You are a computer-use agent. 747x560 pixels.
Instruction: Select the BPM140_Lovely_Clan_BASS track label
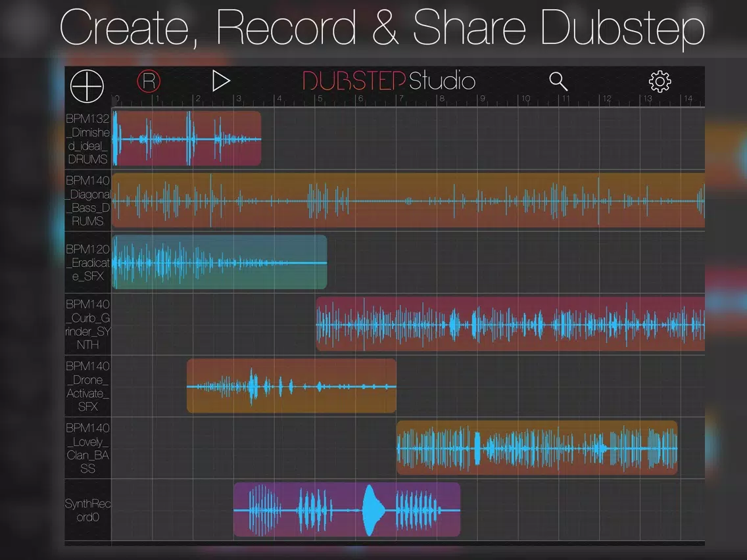tap(87, 448)
